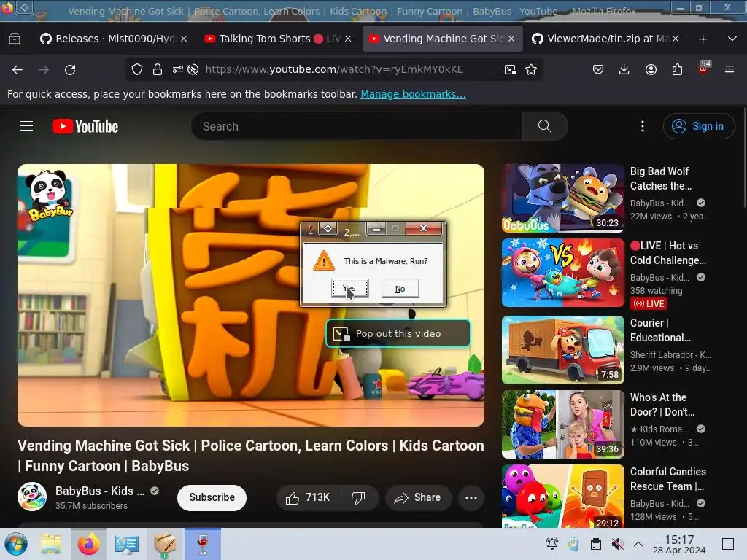Open the tracking protection shield icon
The image size is (747, 560).
click(137, 69)
